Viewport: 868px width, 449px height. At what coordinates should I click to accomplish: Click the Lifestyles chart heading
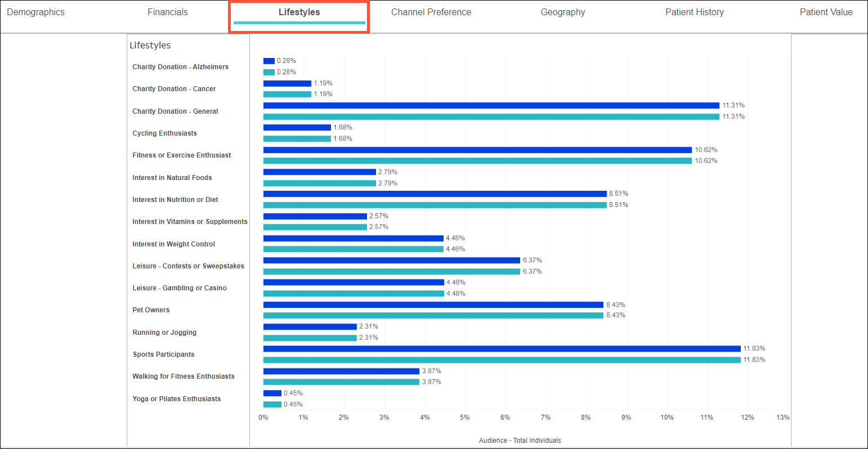point(150,46)
